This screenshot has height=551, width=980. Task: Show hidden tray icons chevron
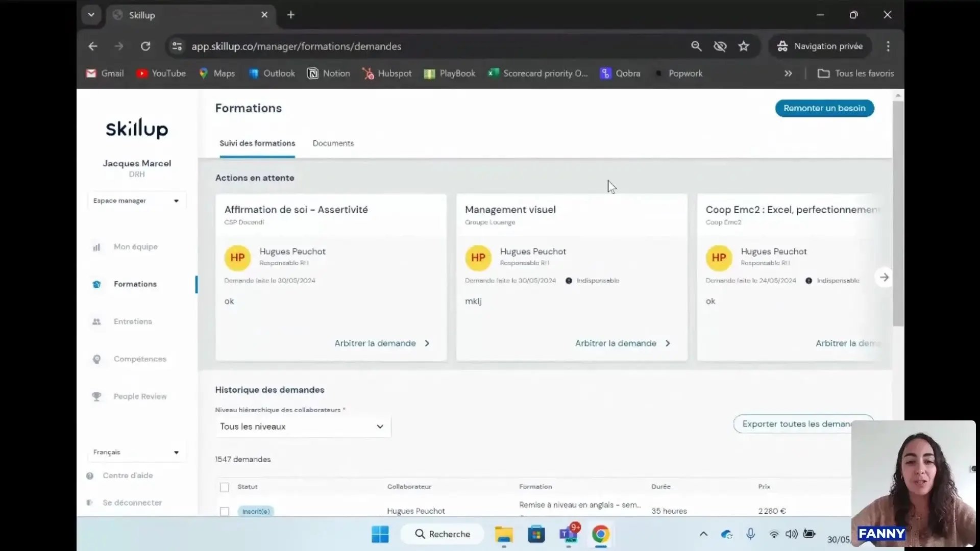click(703, 534)
